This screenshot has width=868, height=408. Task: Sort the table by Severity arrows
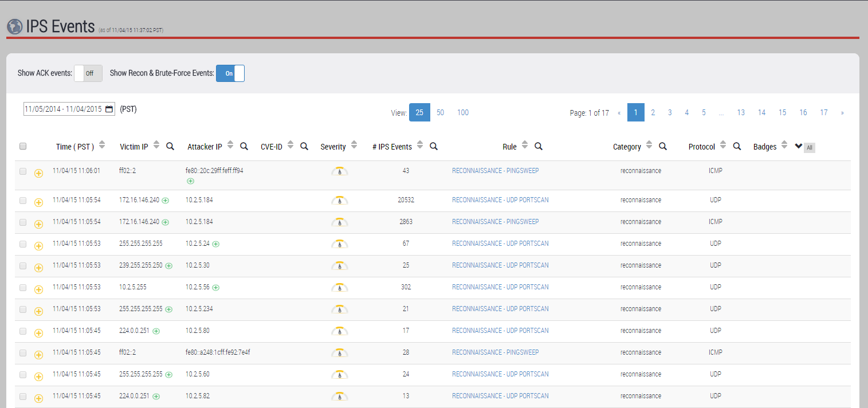(354, 146)
